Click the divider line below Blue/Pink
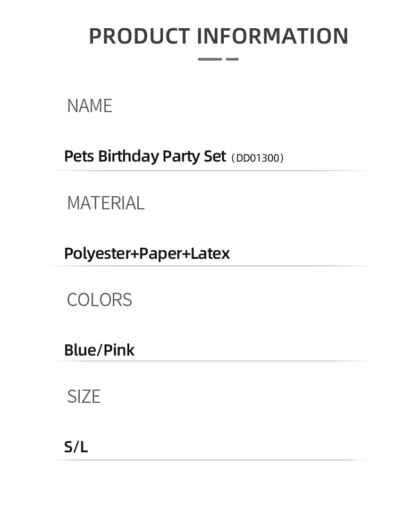The image size is (420, 507). (x=209, y=361)
